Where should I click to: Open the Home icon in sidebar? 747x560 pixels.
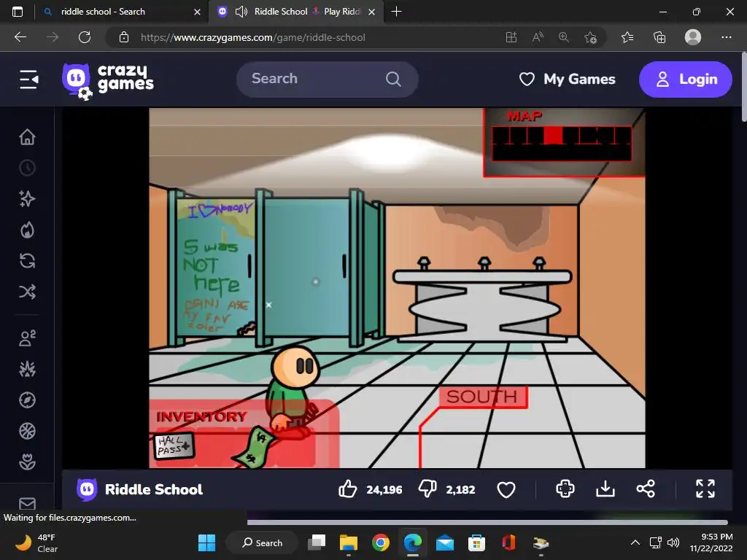click(27, 136)
